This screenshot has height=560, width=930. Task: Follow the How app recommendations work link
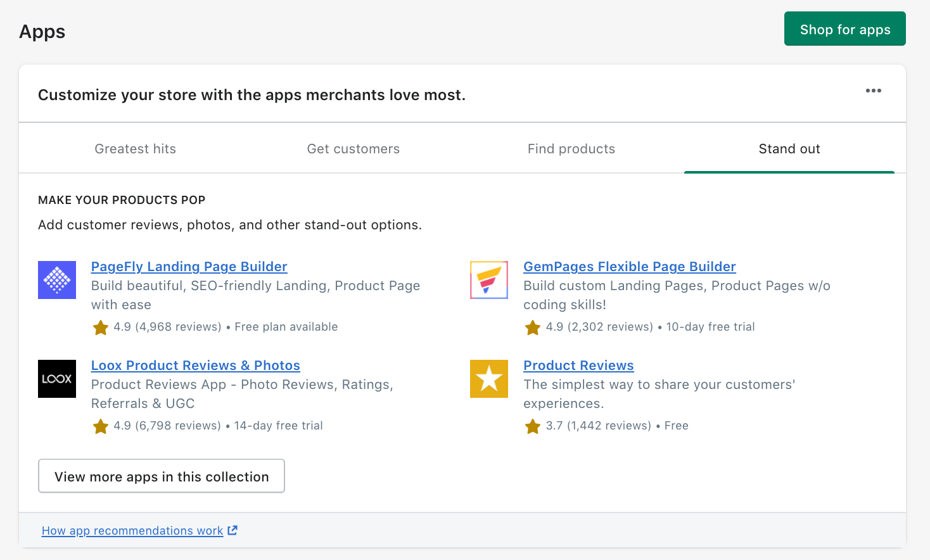coord(132,531)
